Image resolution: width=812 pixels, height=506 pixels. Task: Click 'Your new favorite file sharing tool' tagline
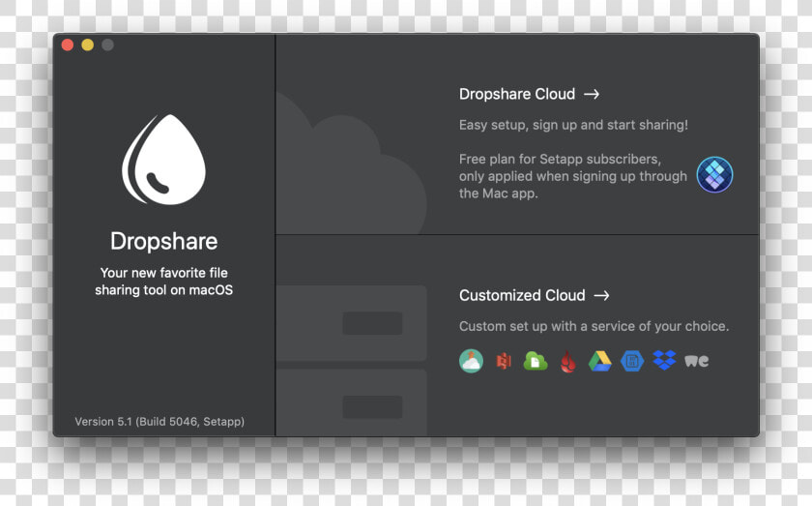163,281
